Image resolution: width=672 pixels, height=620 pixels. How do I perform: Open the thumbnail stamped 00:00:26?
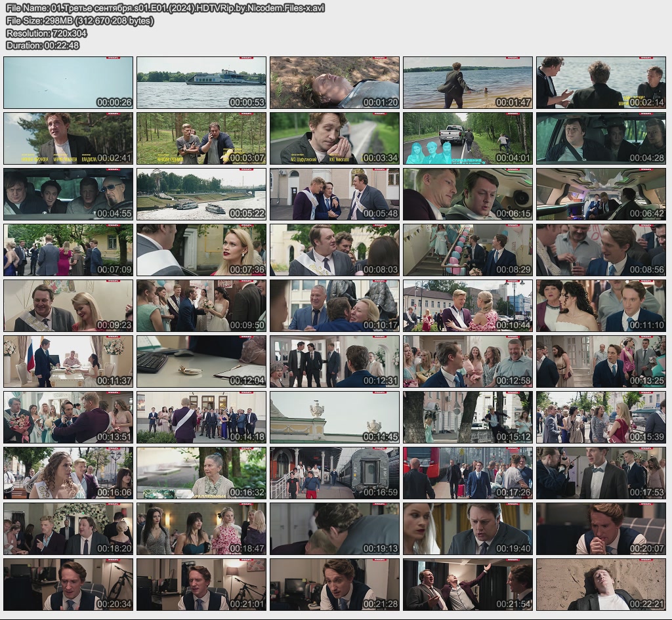click(x=68, y=83)
